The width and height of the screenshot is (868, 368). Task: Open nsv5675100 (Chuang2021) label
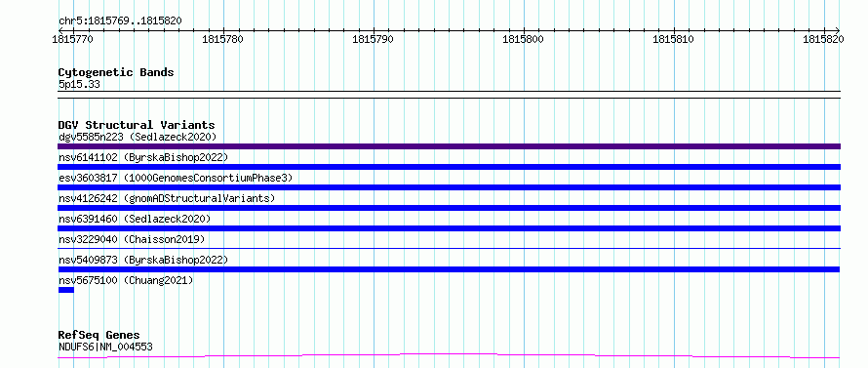[126, 280]
